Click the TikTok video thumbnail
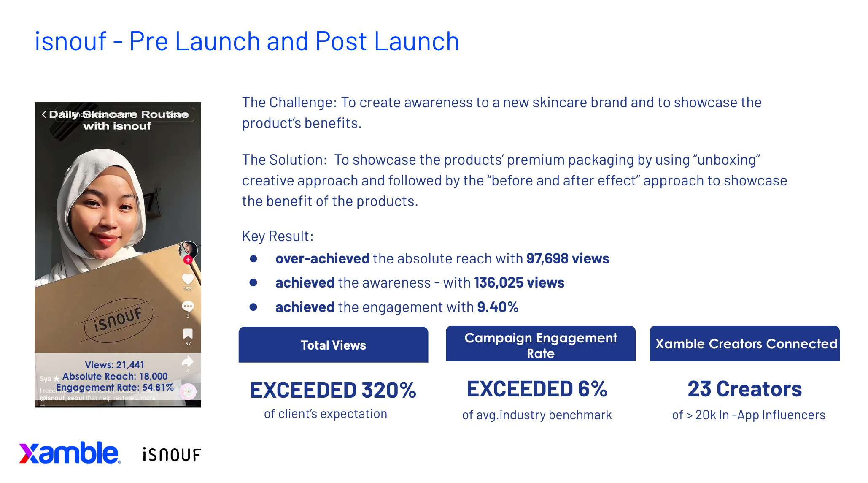Viewport: 868px width, 483px height. coord(118,255)
